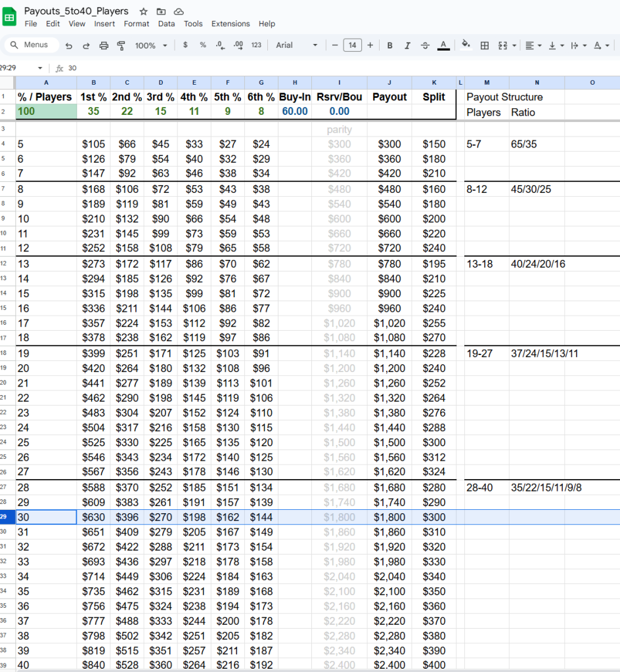
Task: Click the move to folder icon
Action: [x=161, y=12]
